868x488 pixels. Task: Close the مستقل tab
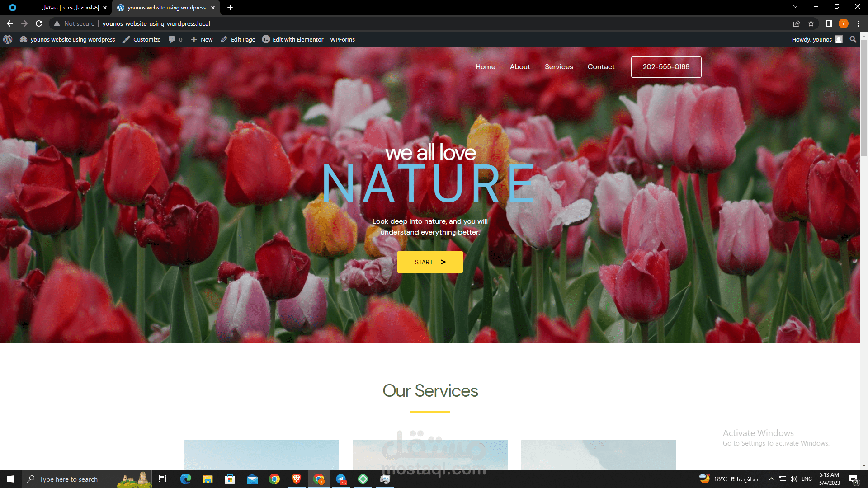(x=104, y=8)
